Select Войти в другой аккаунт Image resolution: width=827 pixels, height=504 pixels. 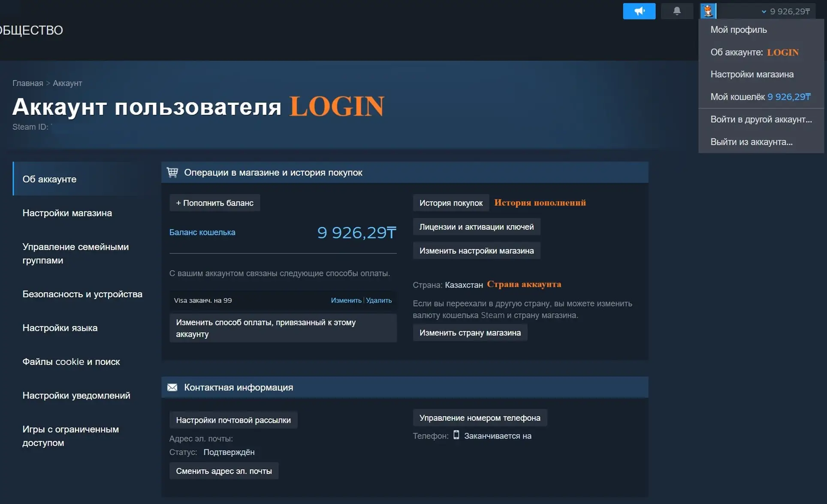(761, 120)
